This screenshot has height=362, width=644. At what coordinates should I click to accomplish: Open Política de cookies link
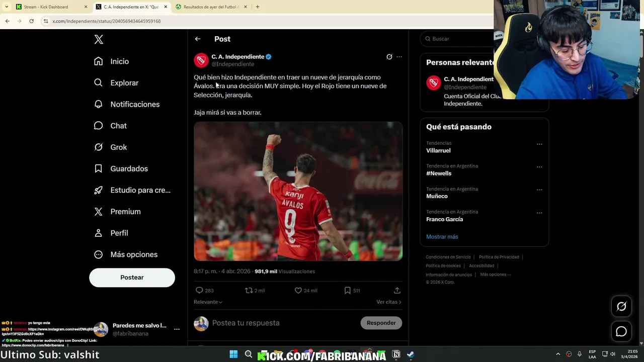[443, 266]
